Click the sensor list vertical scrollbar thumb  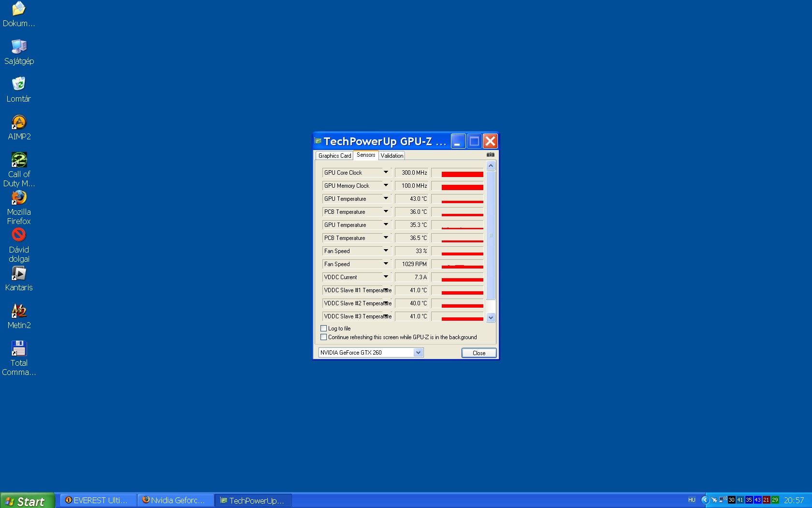(x=491, y=235)
